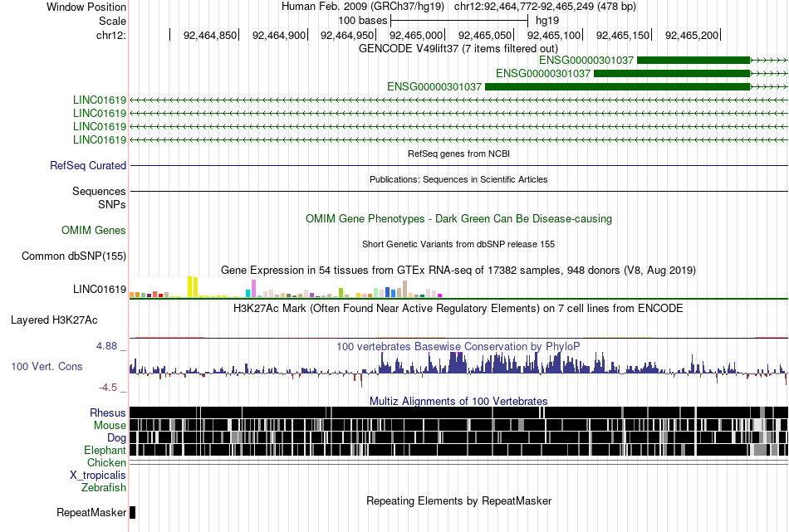
Task: Open RefSeq genes from NCBI track title
Action: tap(458, 154)
